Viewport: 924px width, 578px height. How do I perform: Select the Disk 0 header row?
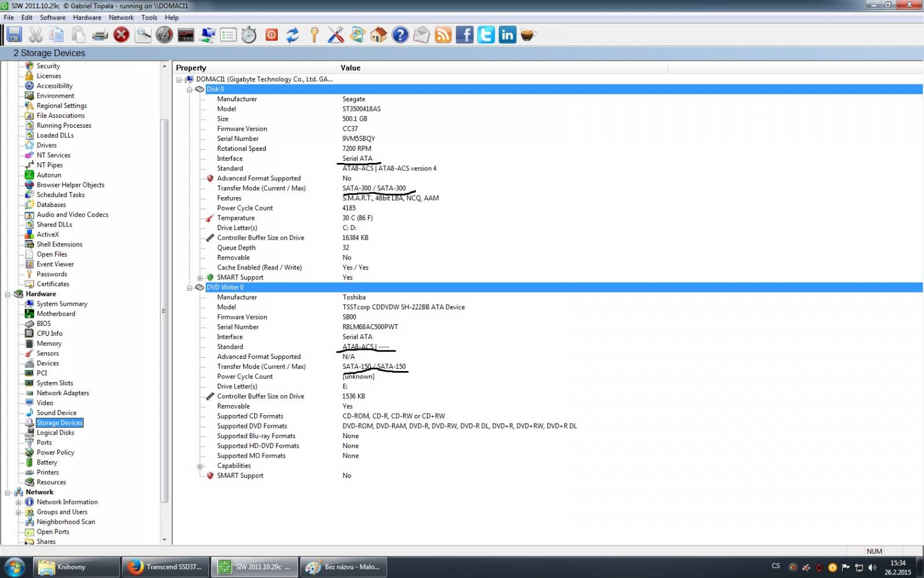pyautogui.click(x=564, y=90)
